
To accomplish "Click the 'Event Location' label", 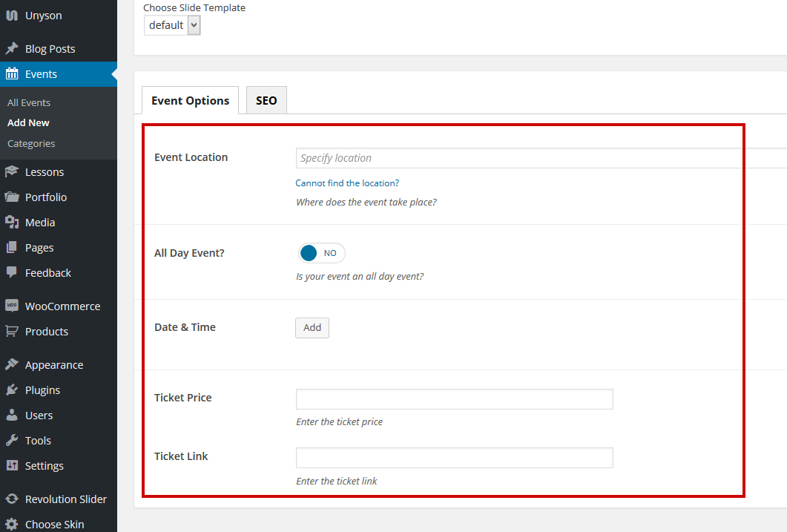I will click(191, 157).
